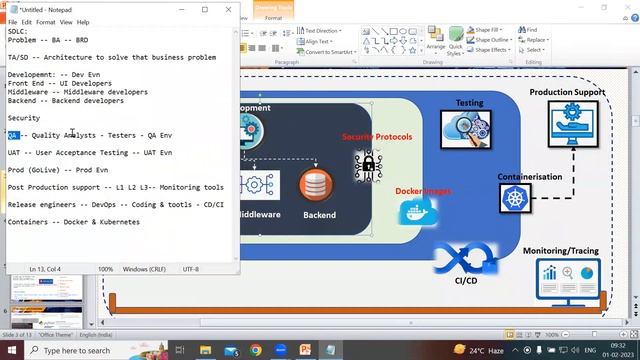Select the Text Box shape in gallery

click(x=366, y=31)
